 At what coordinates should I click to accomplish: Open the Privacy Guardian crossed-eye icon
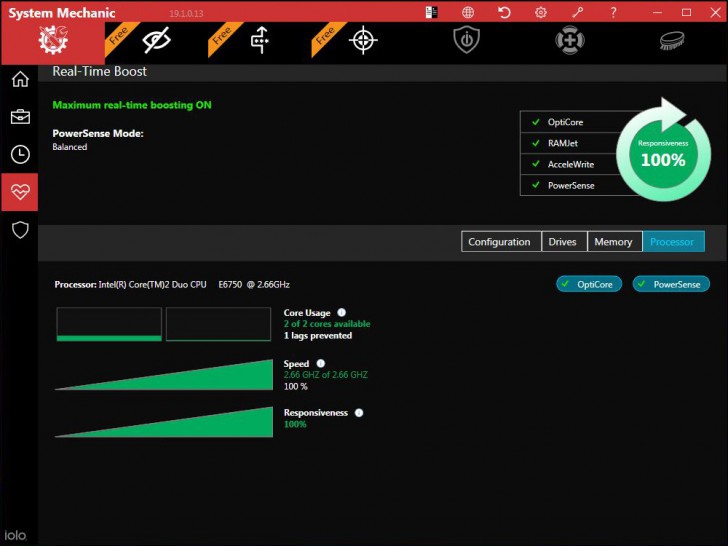[156, 40]
